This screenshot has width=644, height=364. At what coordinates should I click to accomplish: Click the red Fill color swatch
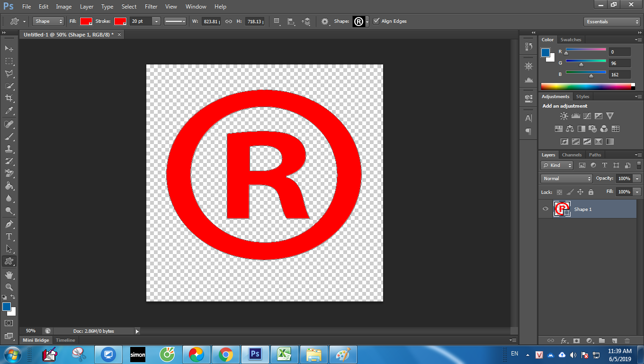point(86,21)
